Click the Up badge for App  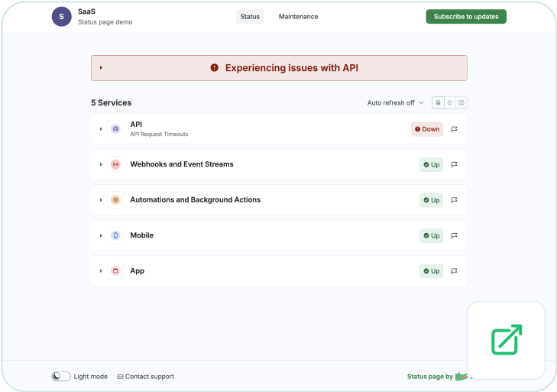pos(431,271)
